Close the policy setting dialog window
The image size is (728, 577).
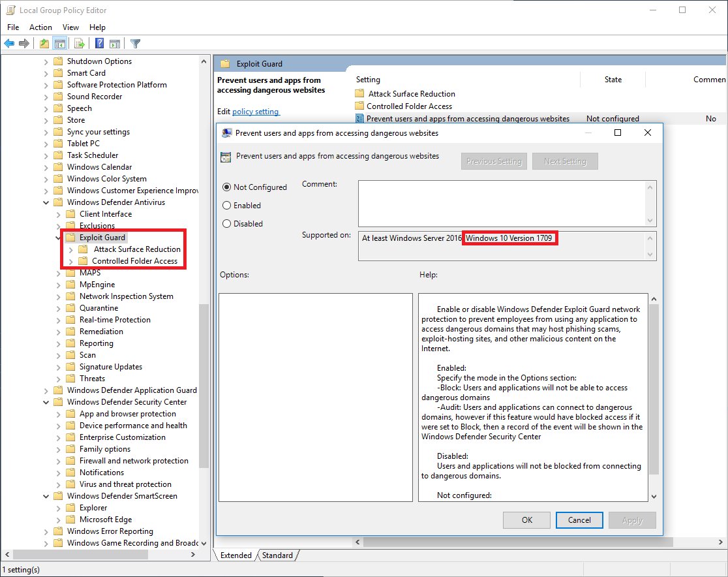click(x=648, y=133)
